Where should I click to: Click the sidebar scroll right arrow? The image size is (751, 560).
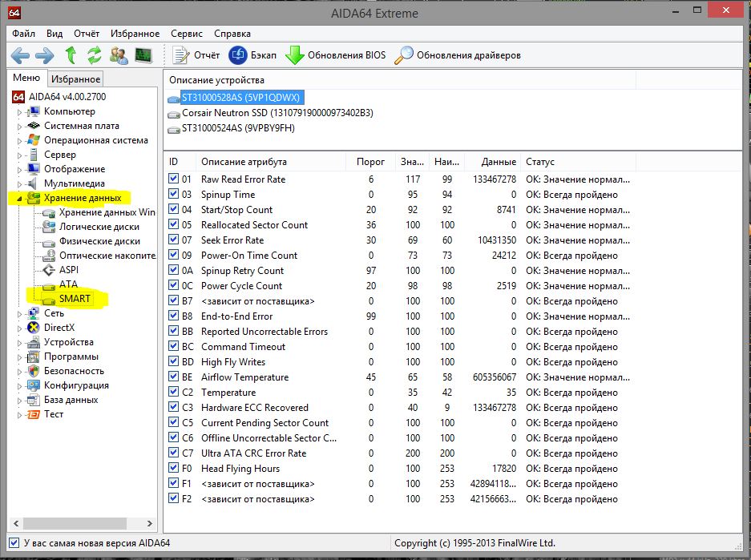tap(149, 523)
